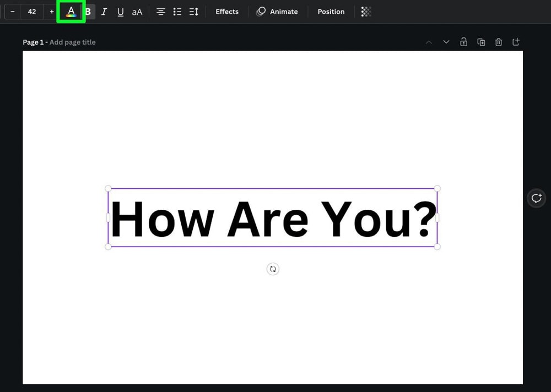Open the Effects panel
551x392 pixels.
point(227,12)
